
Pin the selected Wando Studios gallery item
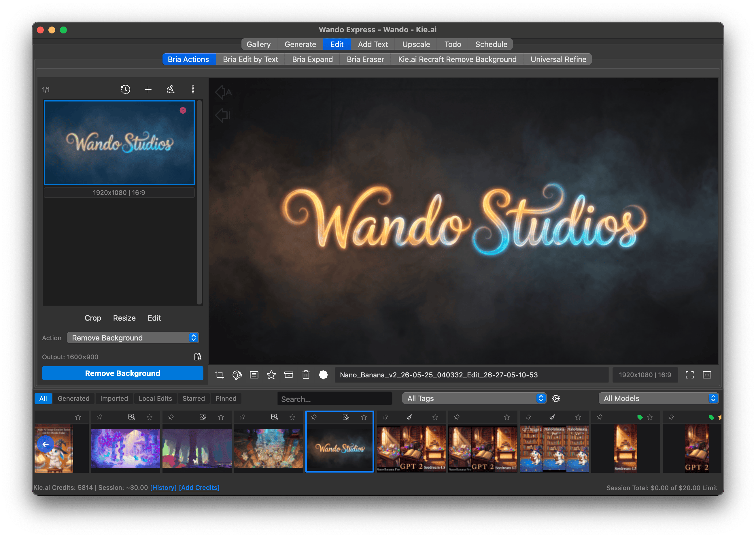click(314, 417)
